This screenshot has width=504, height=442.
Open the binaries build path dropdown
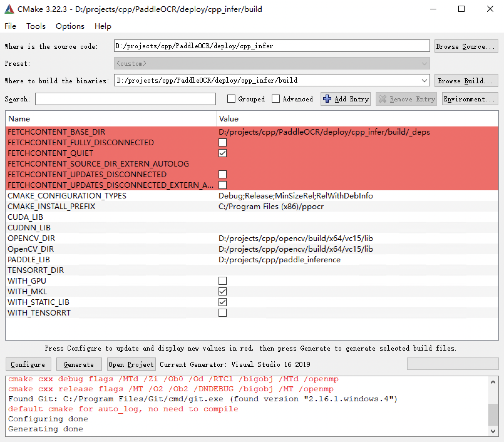(x=425, y=80)
